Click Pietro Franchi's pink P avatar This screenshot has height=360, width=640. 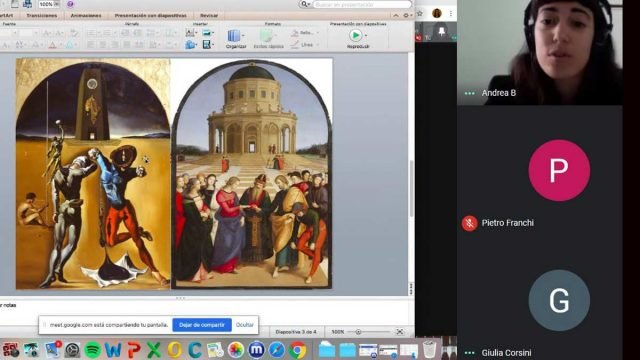pos(559,171)
